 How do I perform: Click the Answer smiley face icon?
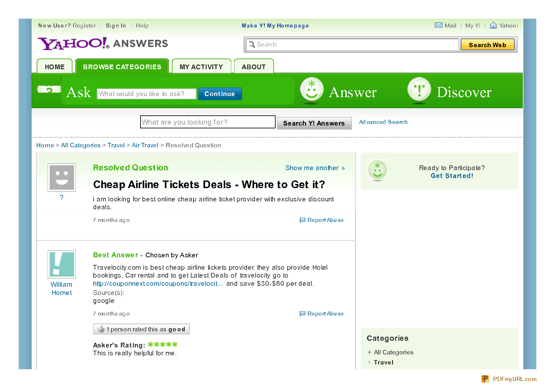coord(311,90)
